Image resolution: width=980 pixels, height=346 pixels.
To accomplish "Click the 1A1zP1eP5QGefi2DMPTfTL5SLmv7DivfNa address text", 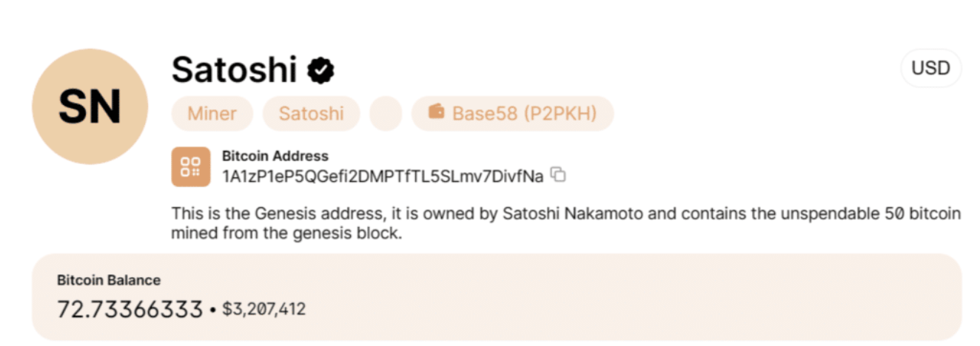I will tap(382, 176).
